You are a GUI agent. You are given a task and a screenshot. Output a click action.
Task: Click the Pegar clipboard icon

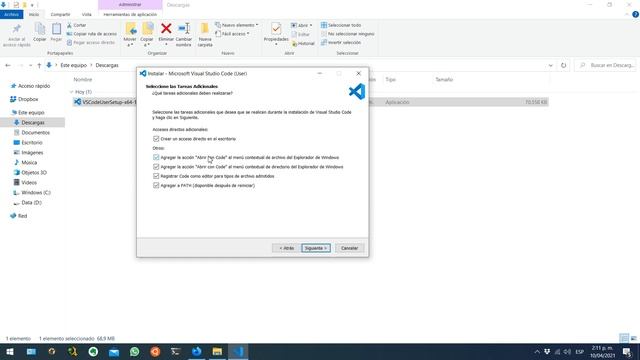(x=56, y=29)
